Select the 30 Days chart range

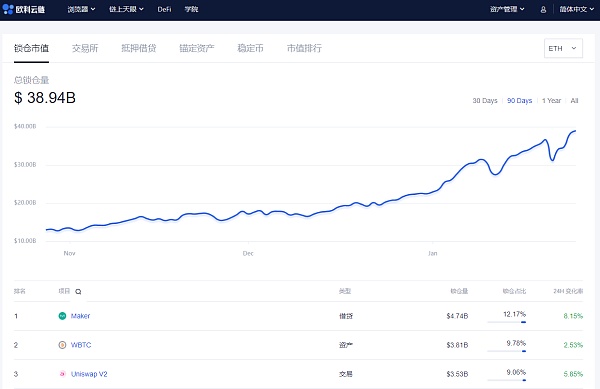pyautogui.click(x=485, y=101)
